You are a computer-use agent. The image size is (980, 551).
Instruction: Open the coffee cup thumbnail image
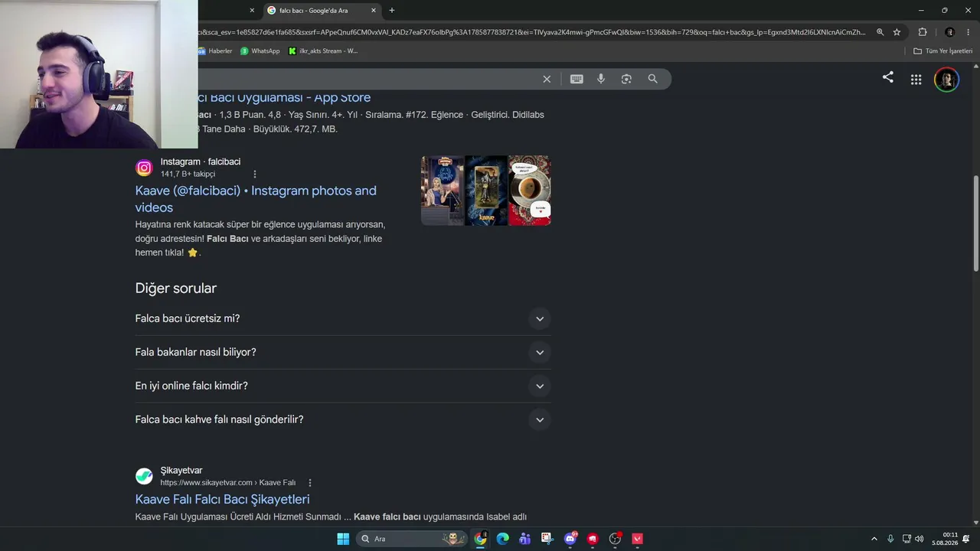point(530,191)
